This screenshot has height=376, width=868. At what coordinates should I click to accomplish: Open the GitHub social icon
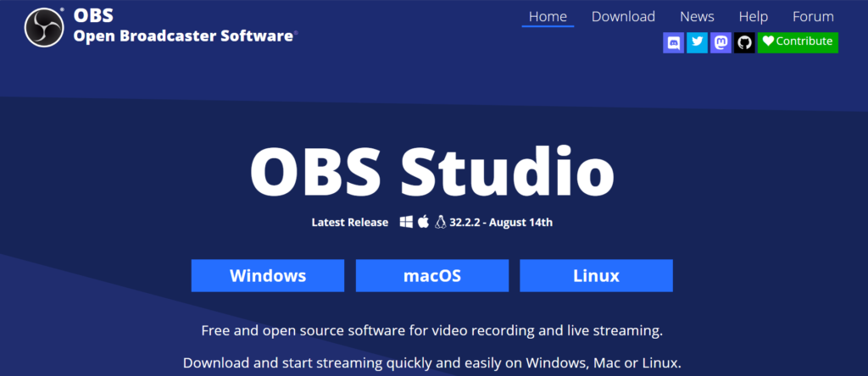[744, 42]
